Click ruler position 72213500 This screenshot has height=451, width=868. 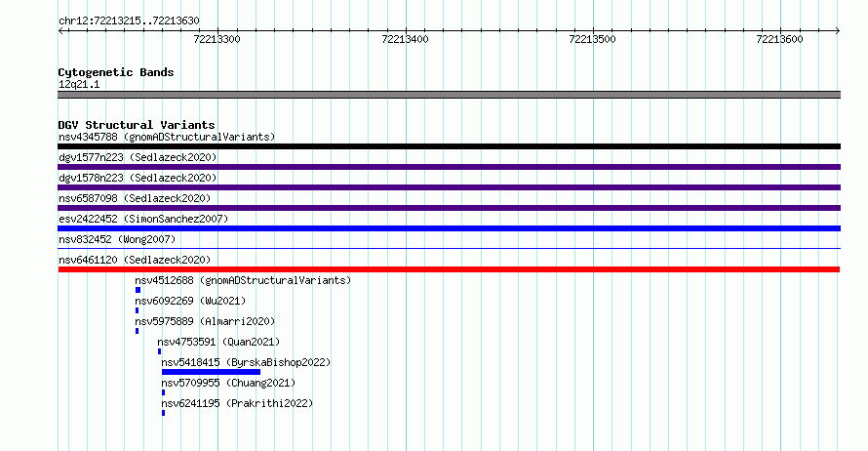[x=592, y=39]
